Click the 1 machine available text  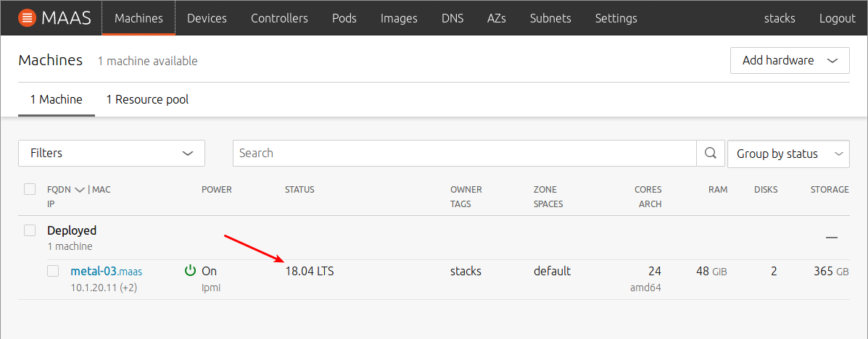point(147,61)
